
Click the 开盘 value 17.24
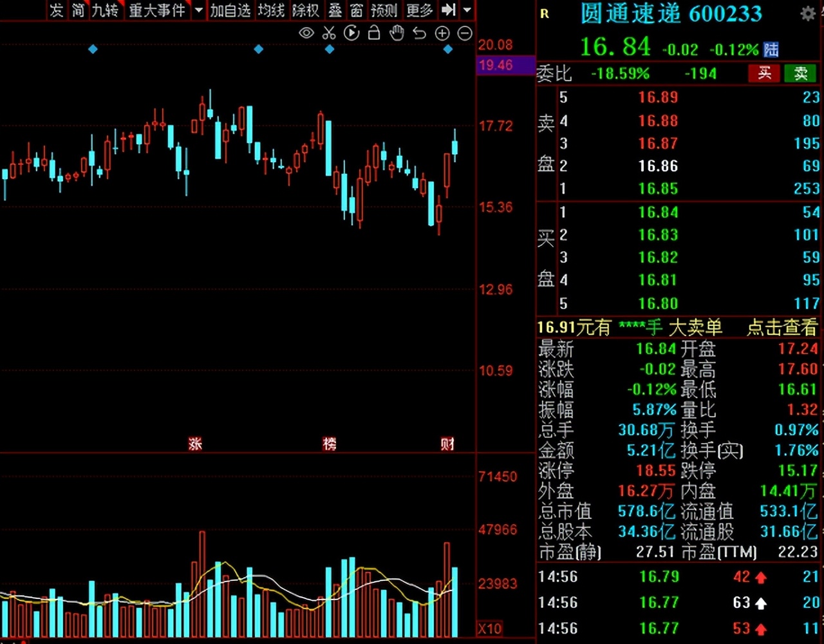coord(798,349)
